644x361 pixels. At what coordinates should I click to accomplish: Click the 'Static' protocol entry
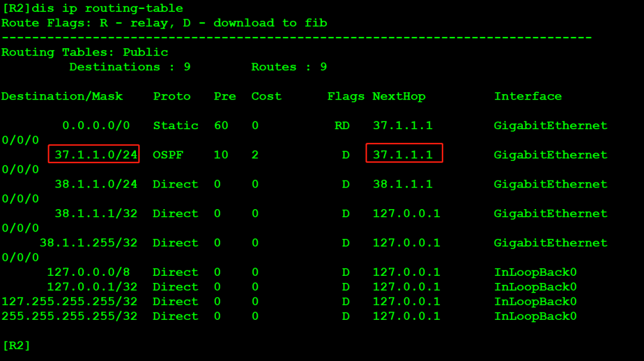point(175,126)
